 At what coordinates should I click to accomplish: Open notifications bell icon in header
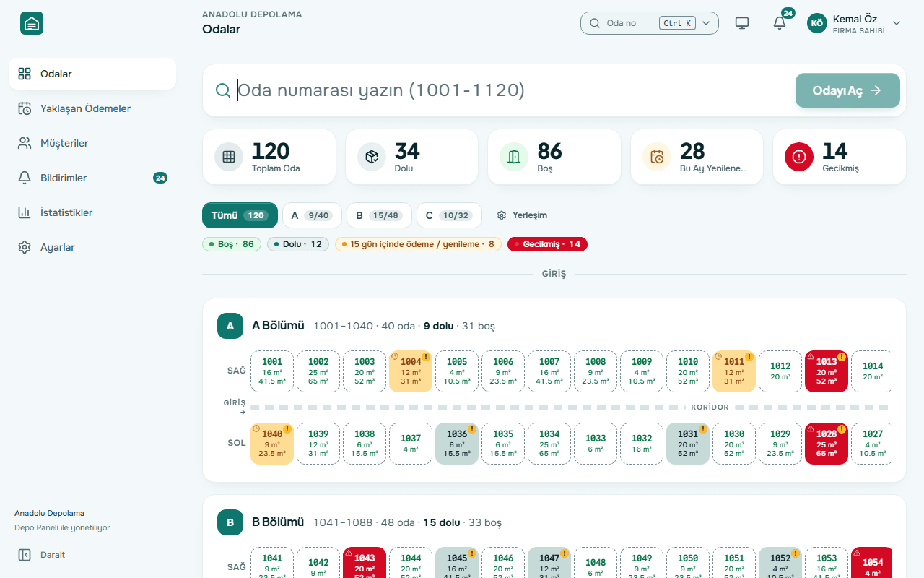[x=780, y=23]
